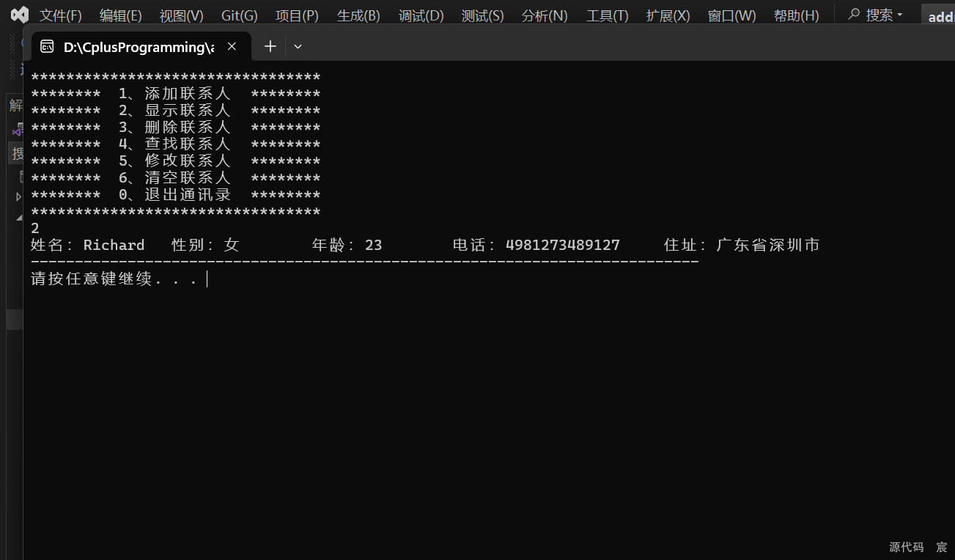Viewport: 955px width, 560px height.
Task: Click the 年龄: 23 value
Action: click(x=347, y=245)
